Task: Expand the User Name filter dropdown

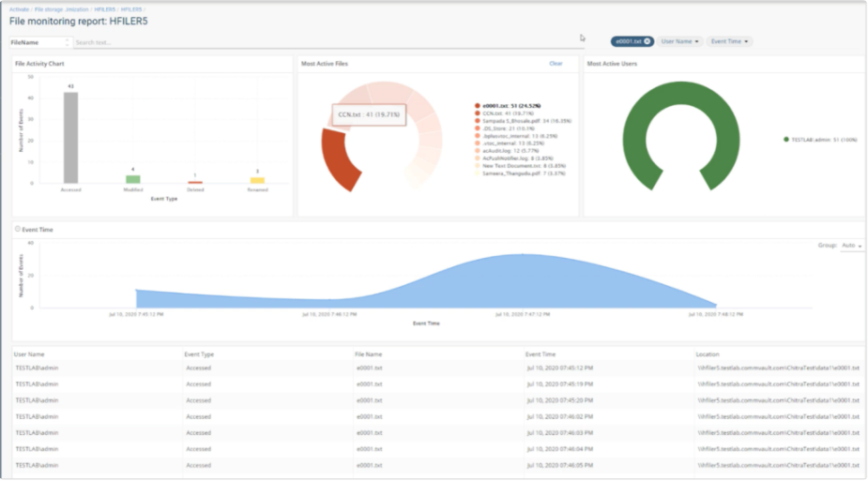Action: (x=680, y=41)
